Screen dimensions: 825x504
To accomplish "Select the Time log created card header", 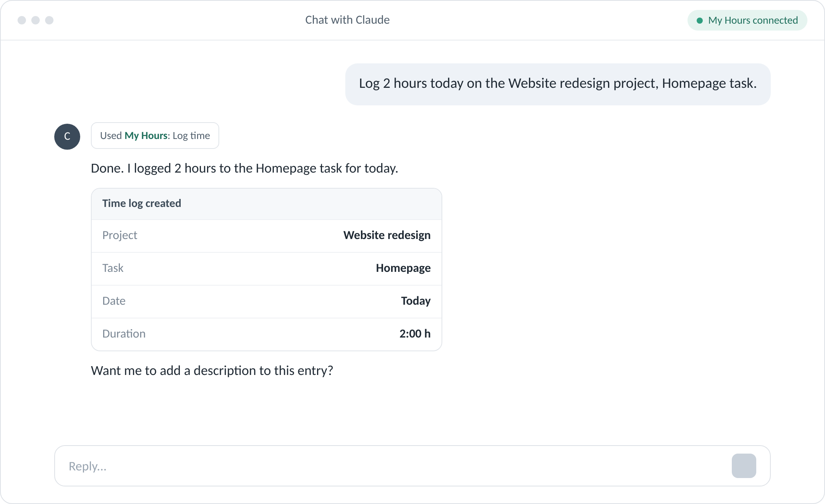I will tap(267, 204).
